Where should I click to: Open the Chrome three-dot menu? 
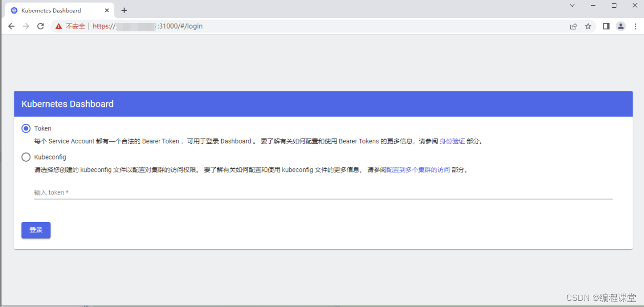tap(635, 26)
